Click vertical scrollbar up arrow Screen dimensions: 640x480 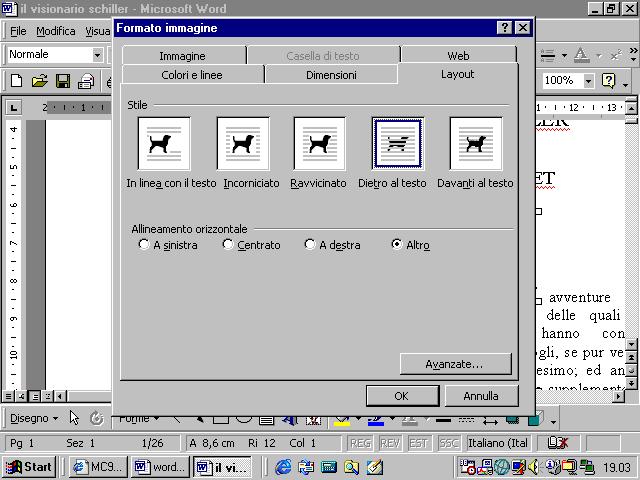pyautogui.click(x=631, y=108)
